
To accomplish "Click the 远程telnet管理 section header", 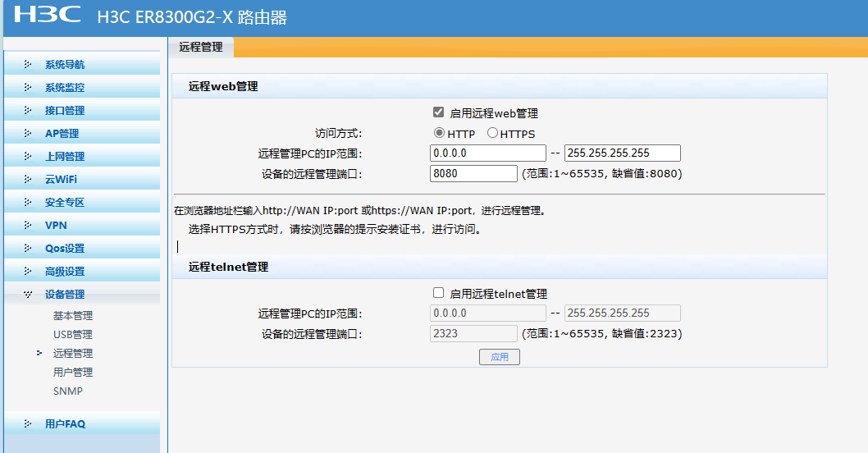I will pyautogui.click(x=228, y=267).
